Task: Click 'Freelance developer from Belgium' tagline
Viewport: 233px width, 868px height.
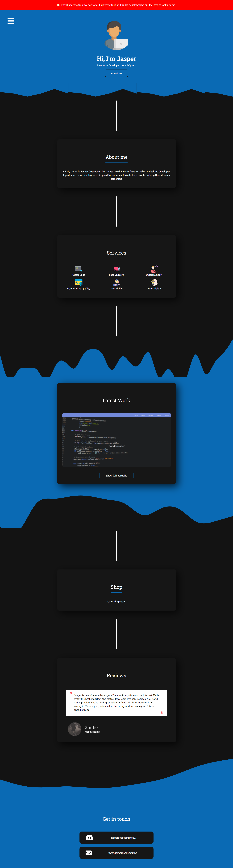Action: (116, 65)
